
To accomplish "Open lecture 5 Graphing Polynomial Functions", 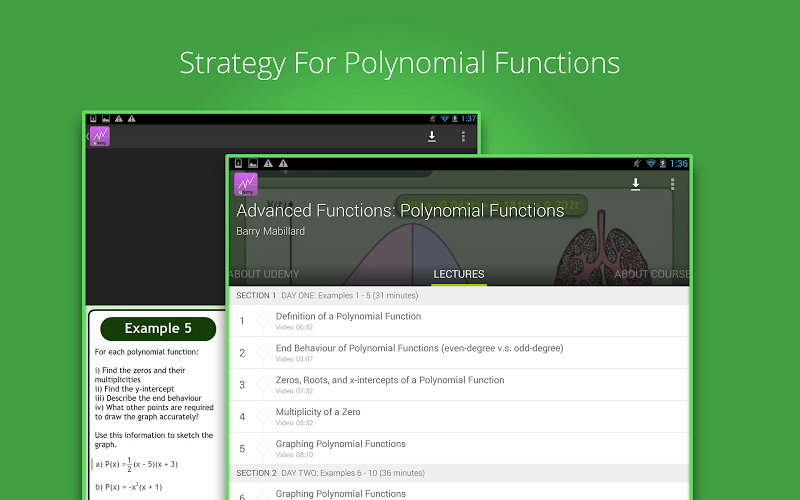I will pos(459,448).
